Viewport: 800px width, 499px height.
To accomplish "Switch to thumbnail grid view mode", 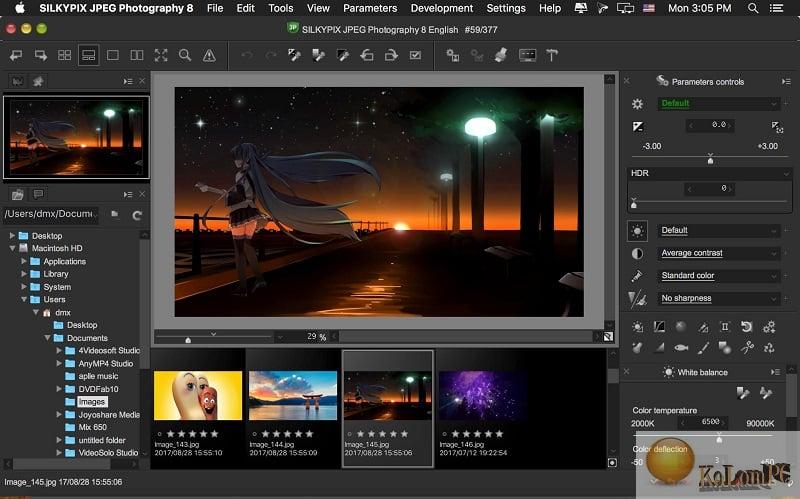I will tap(64, 55).
